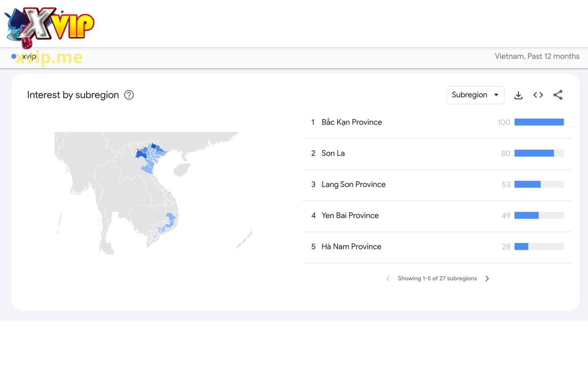Click the Lang Son Province row
This screenshot has width=588, height=368.
(353, 184)
